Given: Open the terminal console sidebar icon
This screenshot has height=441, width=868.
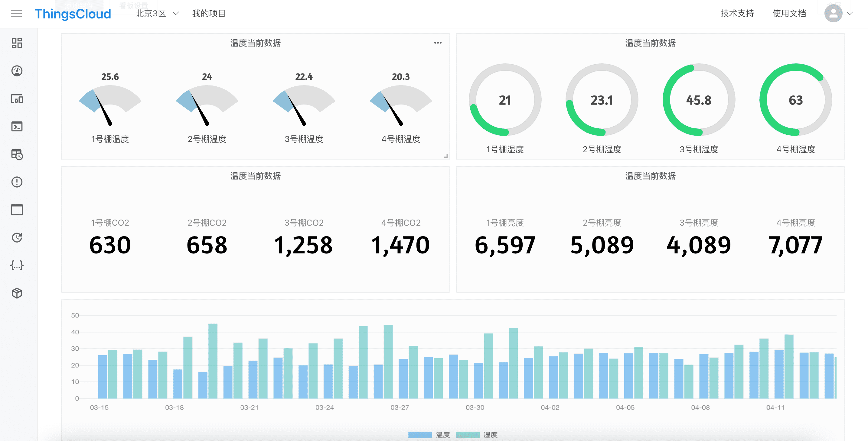Looking at the screenshot, I should tap(17, 127).
